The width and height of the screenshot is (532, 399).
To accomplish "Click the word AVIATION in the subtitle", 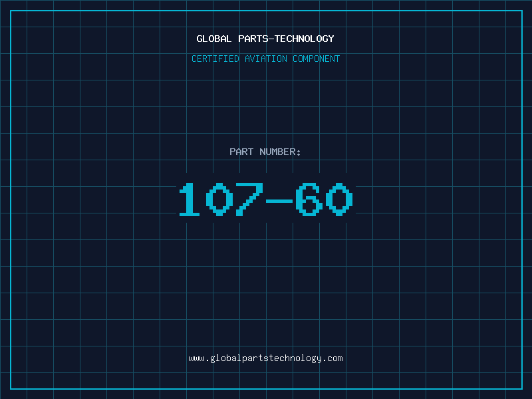I will tap(266, 59).
